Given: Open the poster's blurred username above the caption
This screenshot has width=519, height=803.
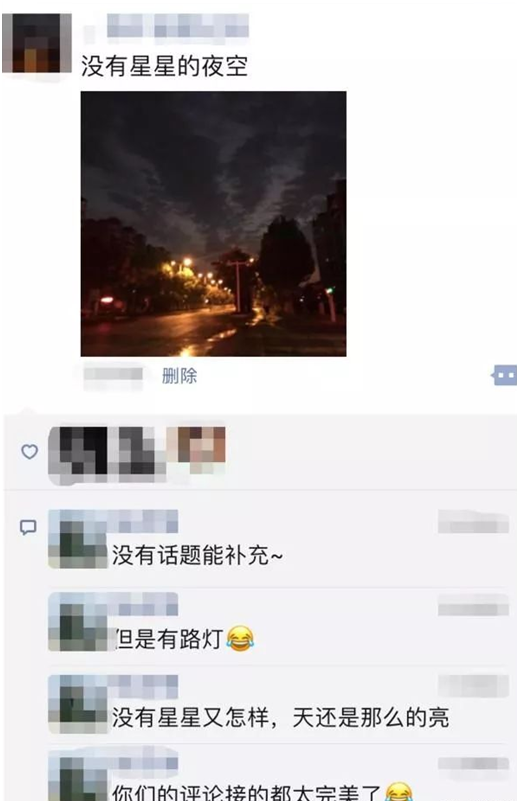Looking at the screenshot, I should pyautogui.click(x=177, y=26).
